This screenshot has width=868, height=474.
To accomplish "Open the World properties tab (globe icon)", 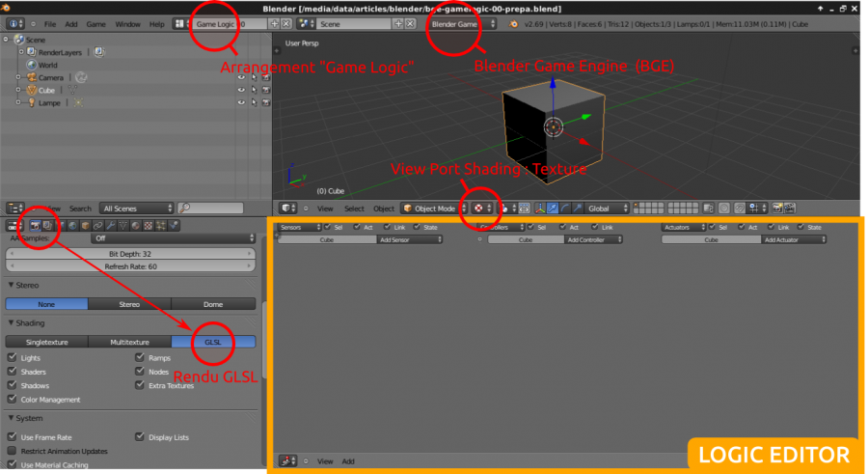I will 73,226.
